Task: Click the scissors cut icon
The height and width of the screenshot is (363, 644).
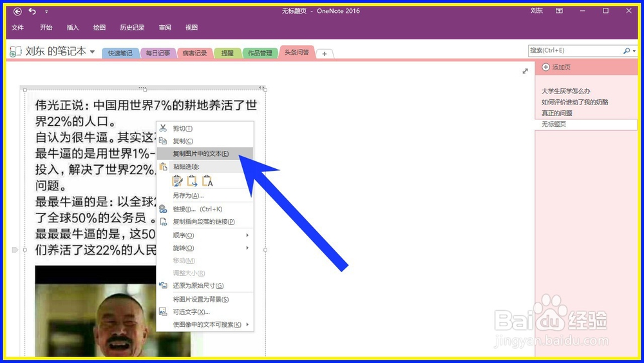Action: (163, 128)
